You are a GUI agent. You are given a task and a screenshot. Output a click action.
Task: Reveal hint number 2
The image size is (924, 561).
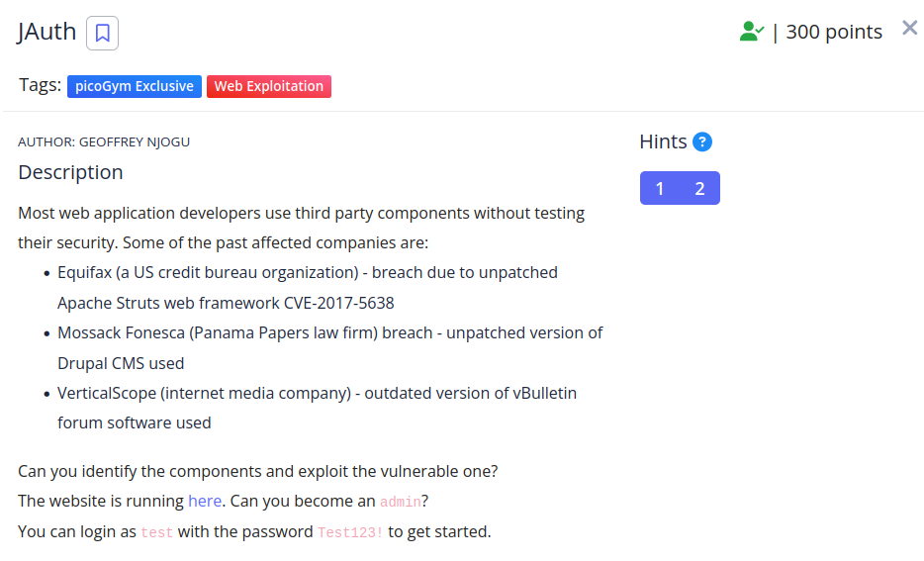[x=699, y=189]
